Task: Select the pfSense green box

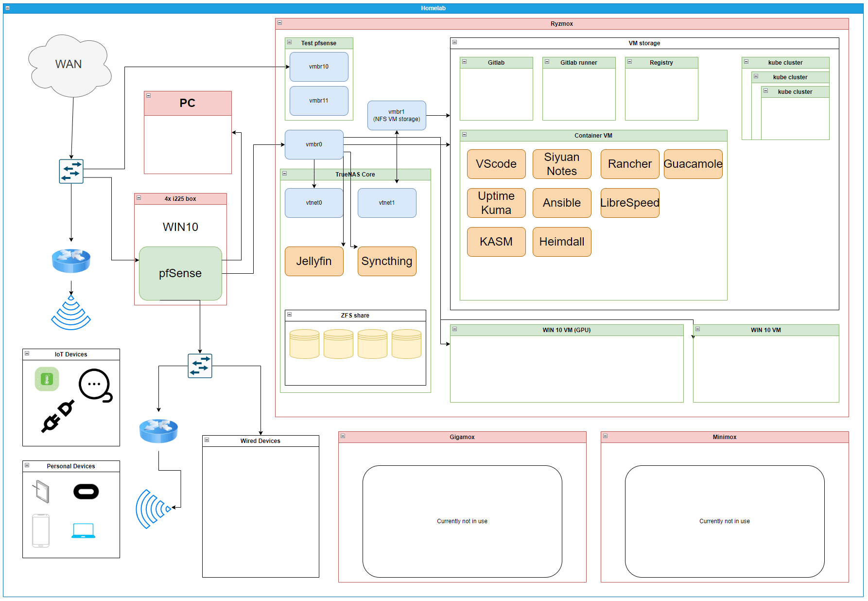Action: [180, 273]
